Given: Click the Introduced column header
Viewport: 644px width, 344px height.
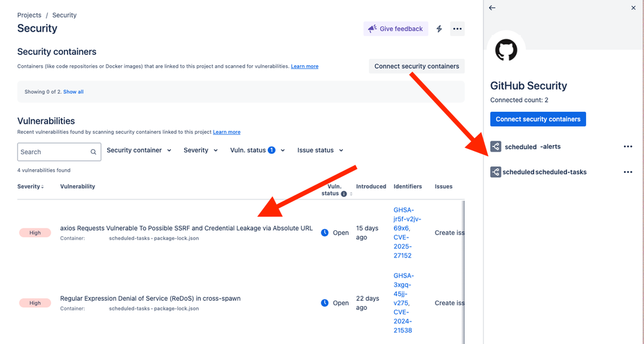Looking at the screenshot, I should [371, 187].
